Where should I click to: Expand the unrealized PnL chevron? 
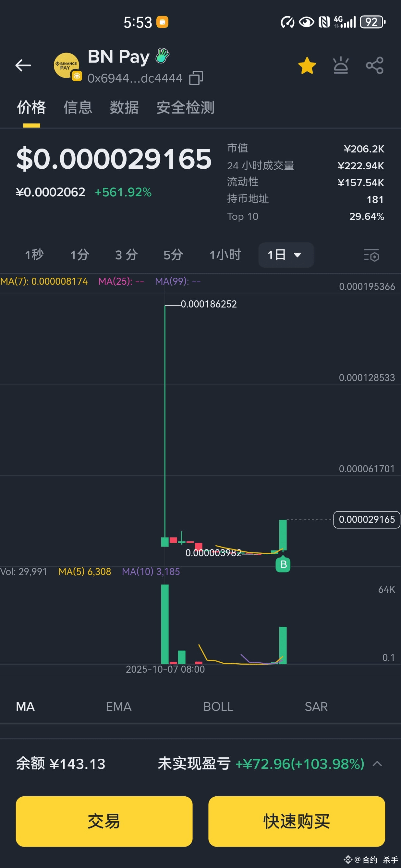coord(377,764)
